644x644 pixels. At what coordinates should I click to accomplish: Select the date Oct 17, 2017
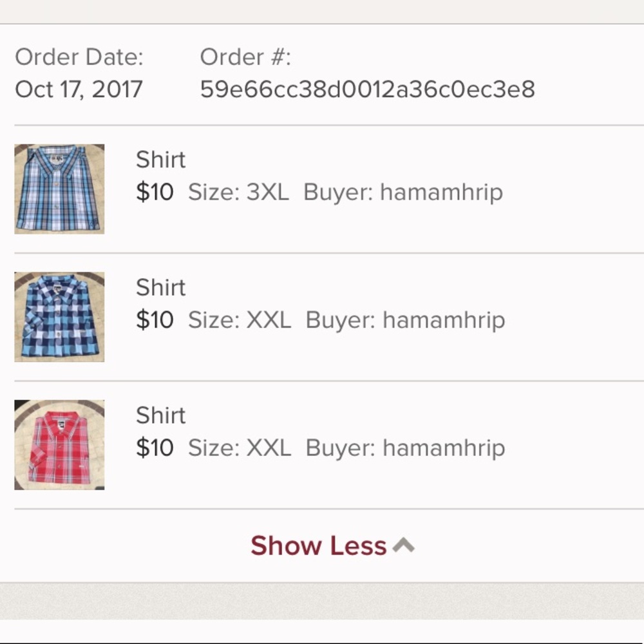(78, 90)
